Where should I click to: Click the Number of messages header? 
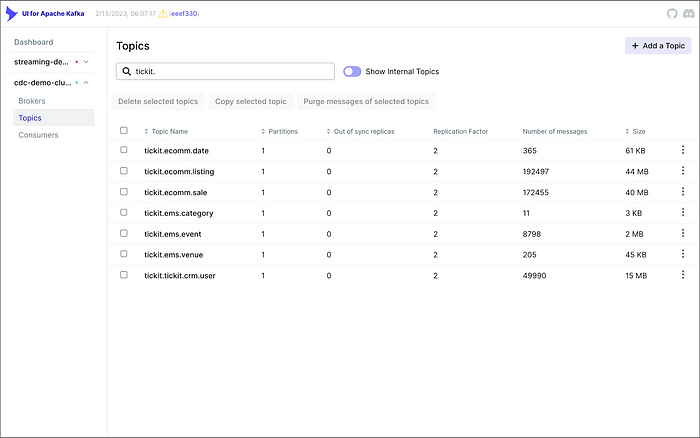point(555,131)
